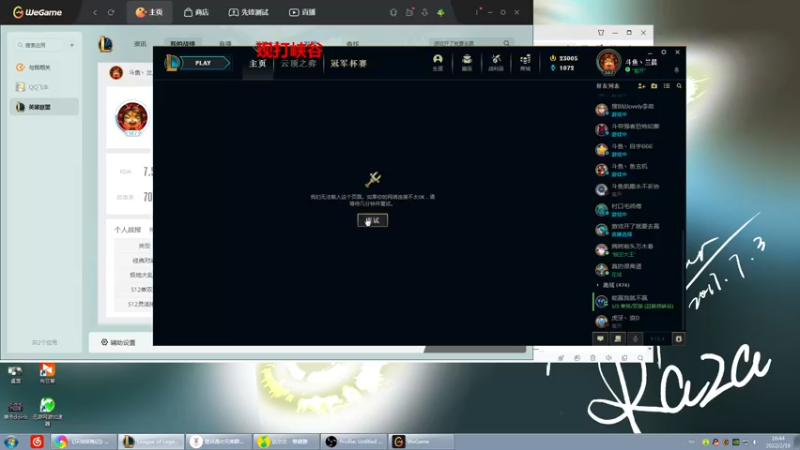This screenshot has height=450, width=800.
Task: Open the downloads arrow icon in WeGame title bar
Action: tap(424, 12)
